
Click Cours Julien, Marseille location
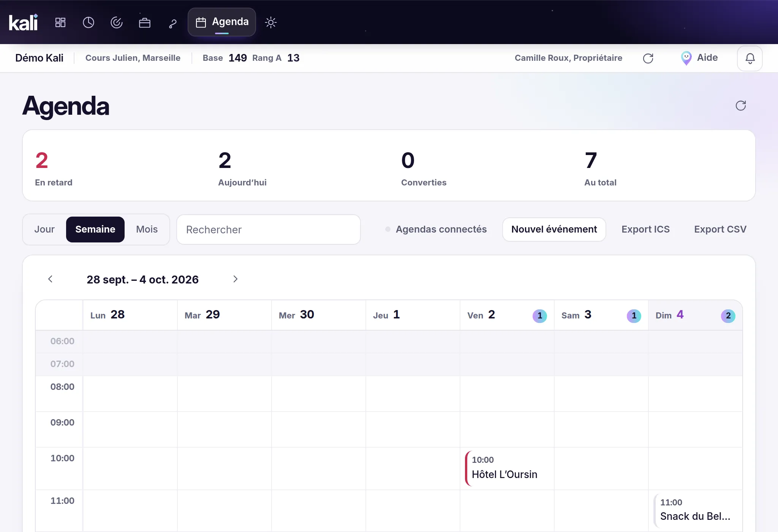click(x=133, y=58)
